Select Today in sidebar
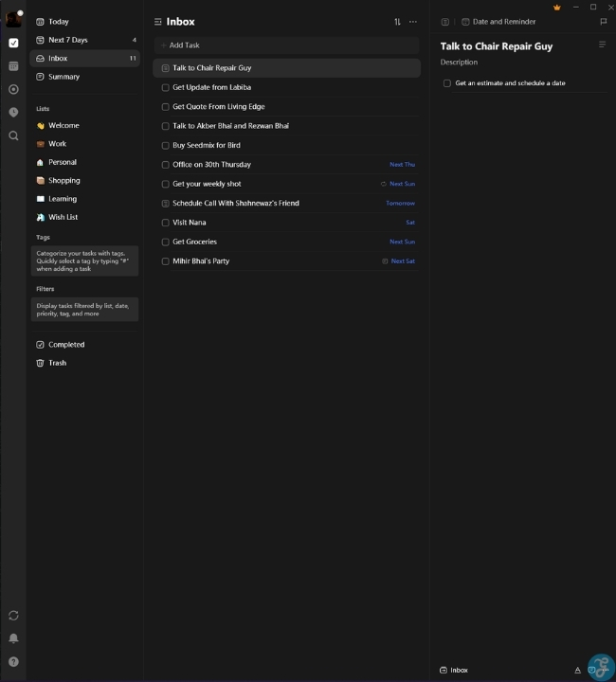The width and height of the screenshot is (616, 682). pyautogui.click(x=85, y=22)
